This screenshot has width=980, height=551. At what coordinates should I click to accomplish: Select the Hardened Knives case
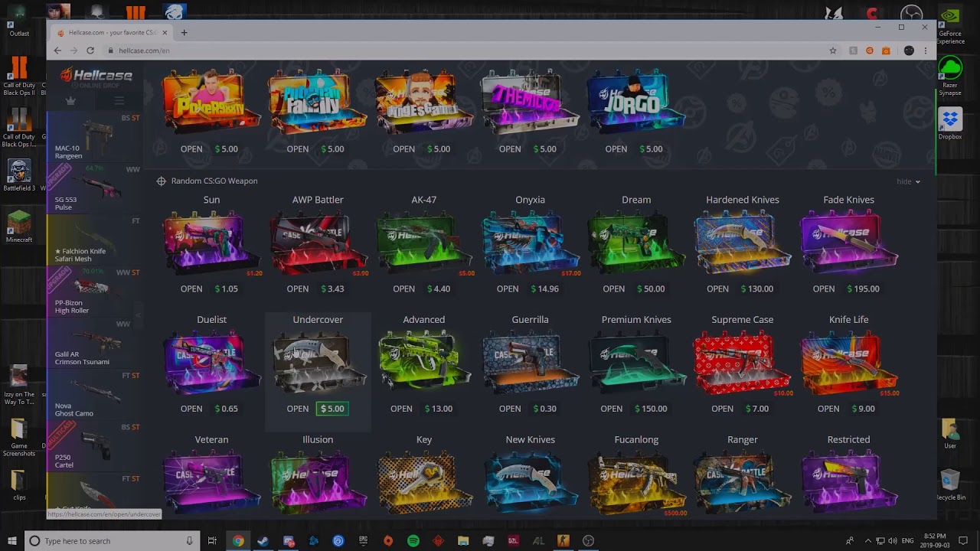[743, 242]
